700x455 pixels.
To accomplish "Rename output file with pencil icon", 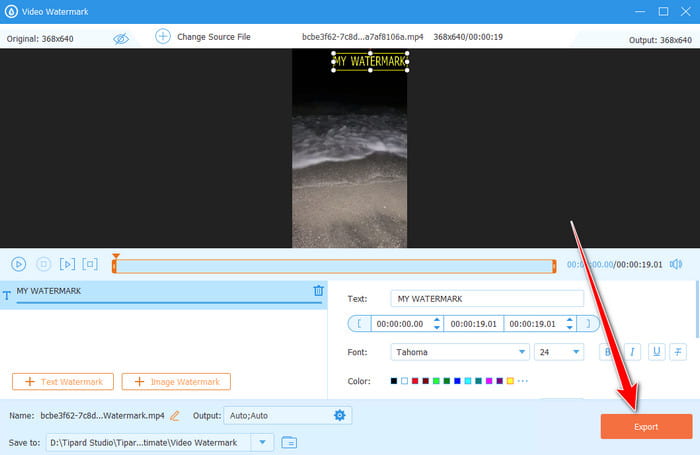I will point(175,416).
